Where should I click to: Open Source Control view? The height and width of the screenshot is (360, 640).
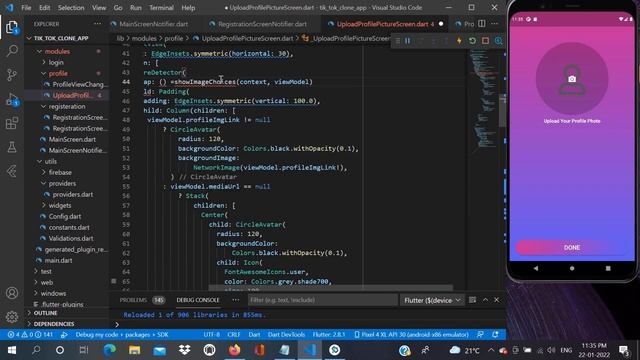tap(11, 75)
